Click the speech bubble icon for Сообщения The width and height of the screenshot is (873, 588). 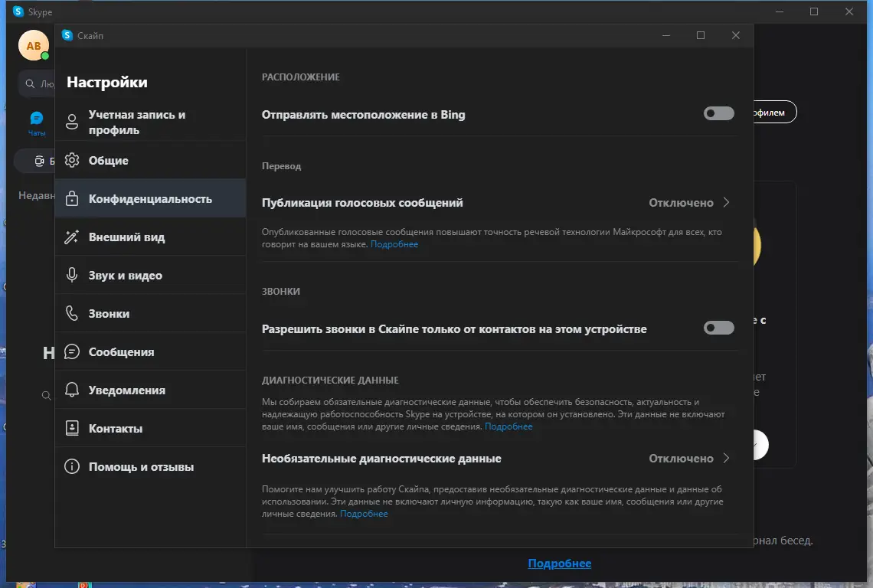[x=72, y=352]
